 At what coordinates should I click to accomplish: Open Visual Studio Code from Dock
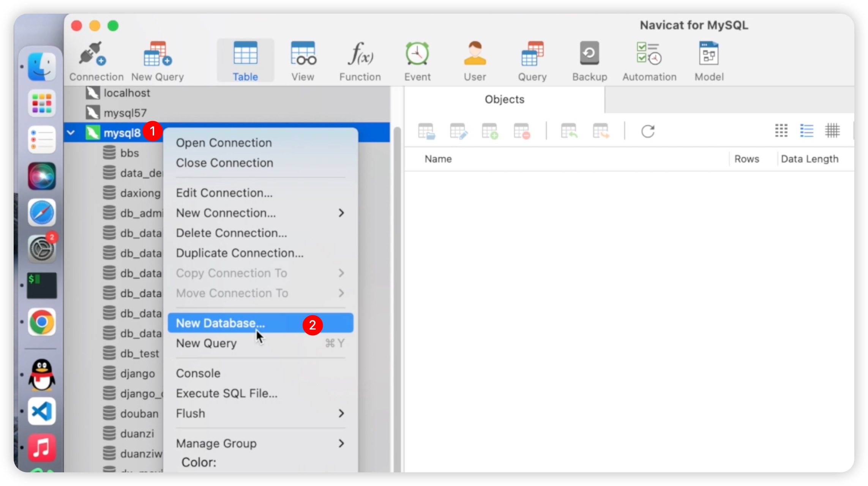coord(42,411)
